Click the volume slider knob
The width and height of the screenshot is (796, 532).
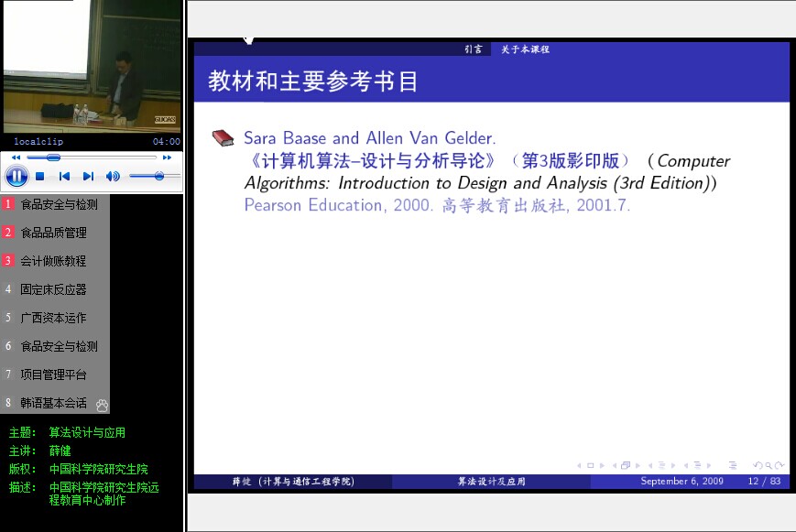[159, 176]
